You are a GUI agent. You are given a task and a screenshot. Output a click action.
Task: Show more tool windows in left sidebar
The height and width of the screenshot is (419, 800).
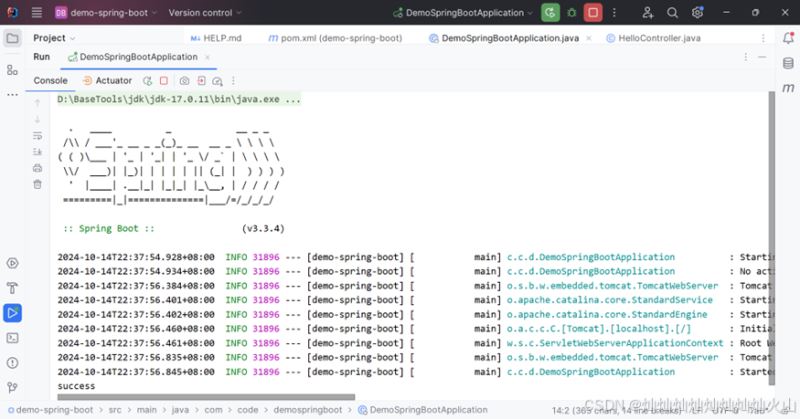12,94
